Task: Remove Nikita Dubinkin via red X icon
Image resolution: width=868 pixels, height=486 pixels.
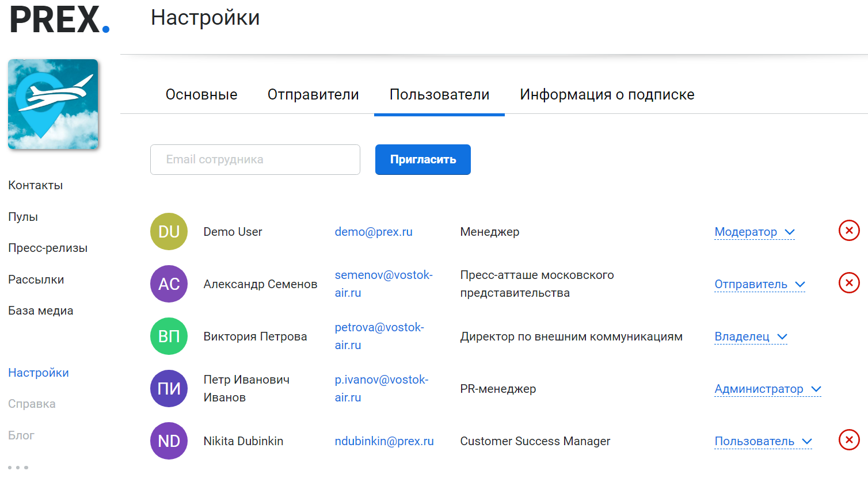Action: tap(848, 440)
